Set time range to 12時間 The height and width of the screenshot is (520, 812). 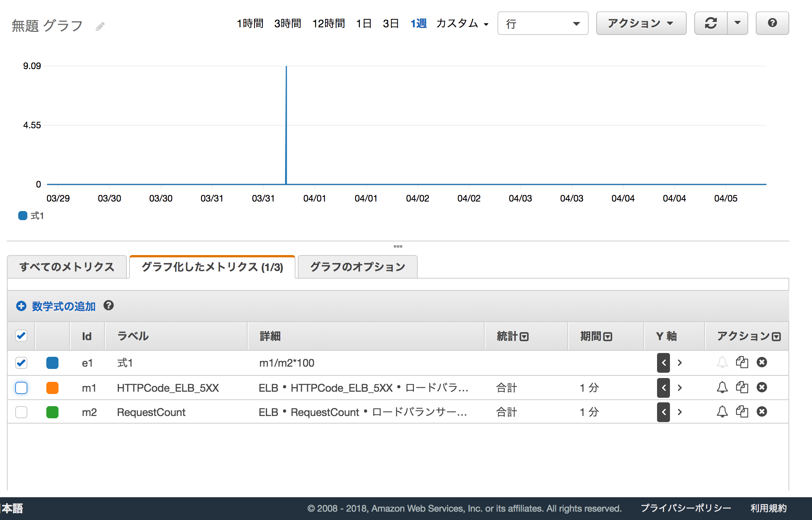[x=329, y=24]
